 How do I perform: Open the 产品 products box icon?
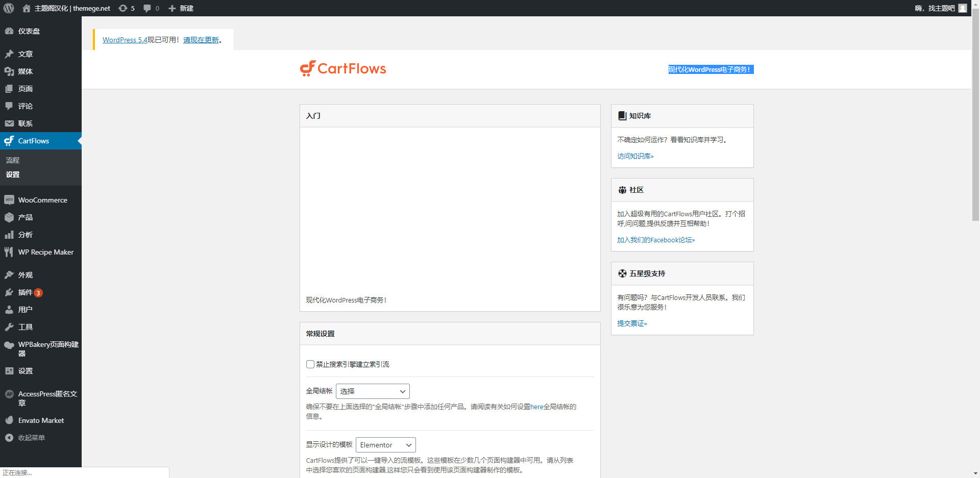9,217
